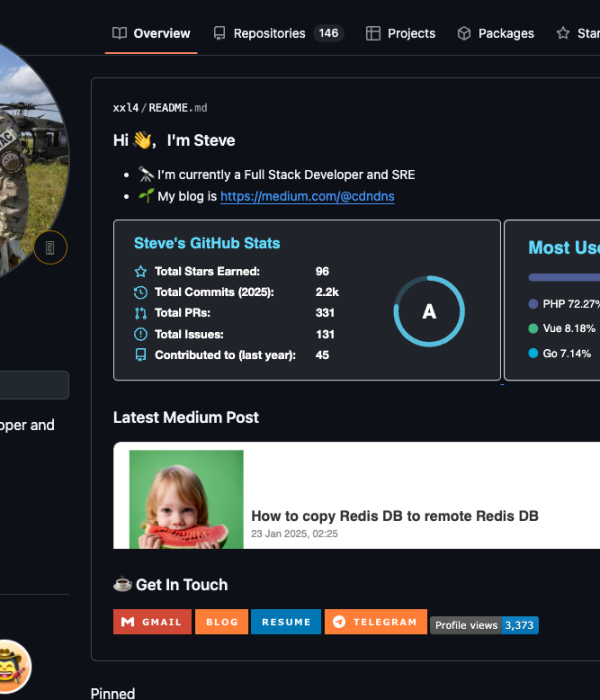This screenshot has width=600, height=700.
Task: Click the red Gmail badge
Action: pos(152,622)
